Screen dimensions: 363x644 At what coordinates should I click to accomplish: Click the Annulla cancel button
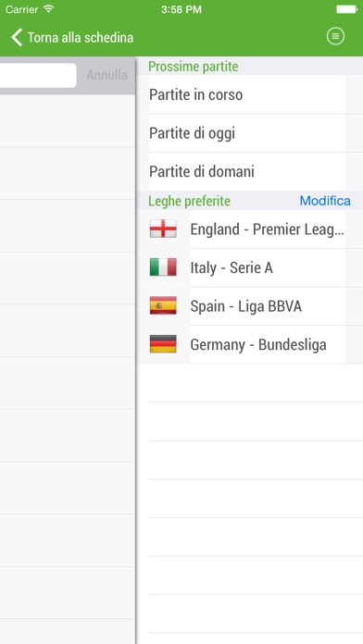(106, 75)
